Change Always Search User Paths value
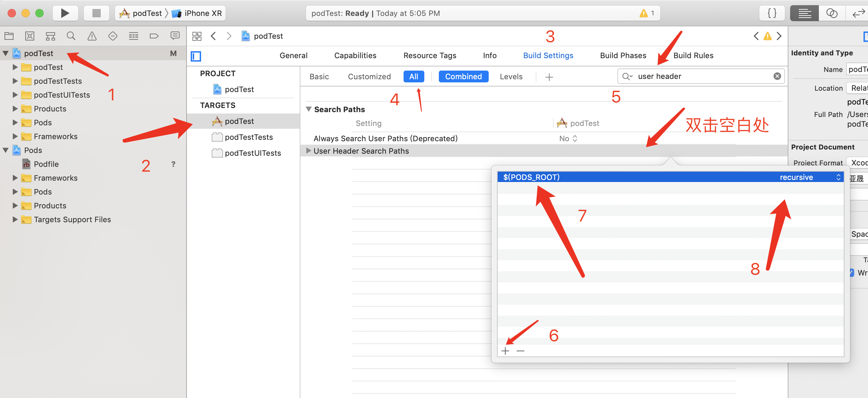The height and width of the screenshot is (398, 868). pyautogui.click(x=568, y=138)
